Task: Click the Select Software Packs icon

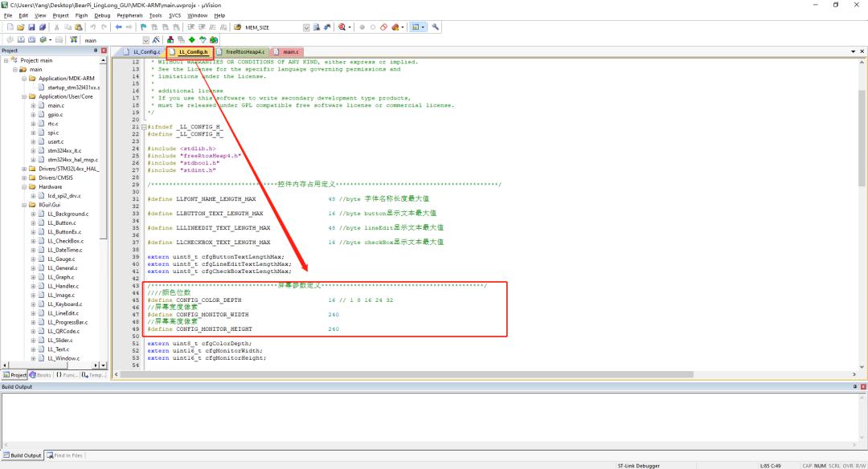Action: (203, 40)
